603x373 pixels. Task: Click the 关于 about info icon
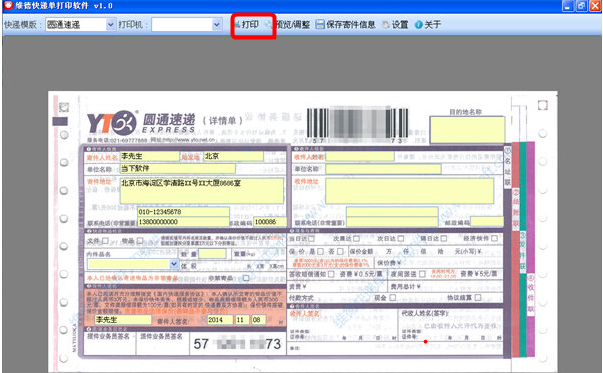[x=418, y=25]
